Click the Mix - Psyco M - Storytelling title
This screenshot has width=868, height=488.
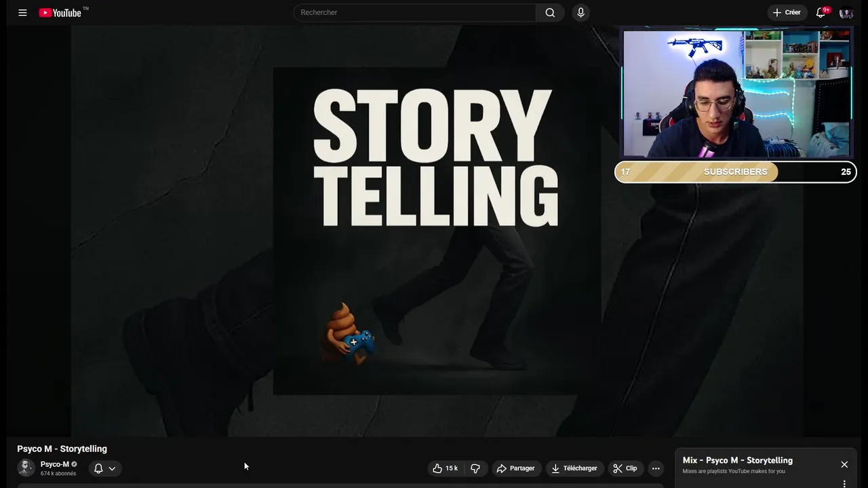tap(738, 460)
